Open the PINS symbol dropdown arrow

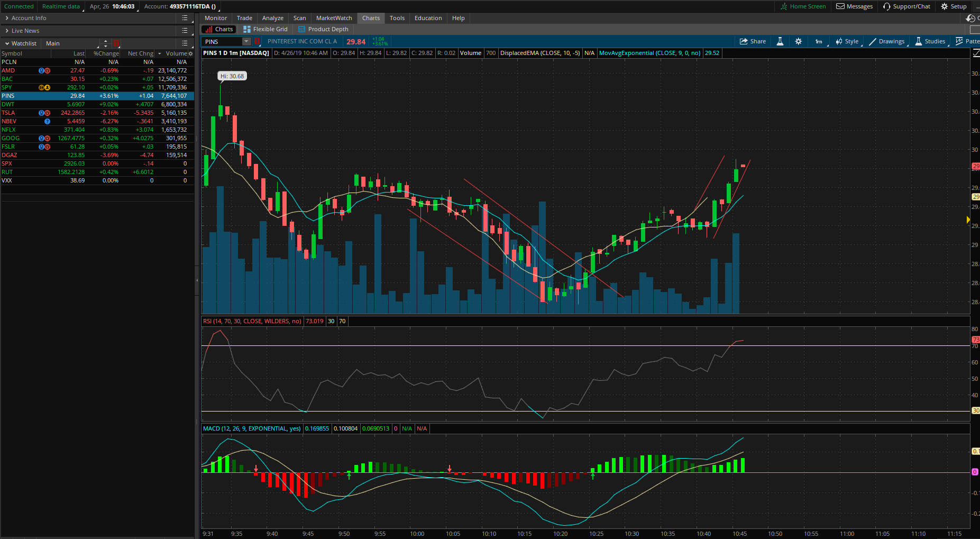tap(246, 41)
